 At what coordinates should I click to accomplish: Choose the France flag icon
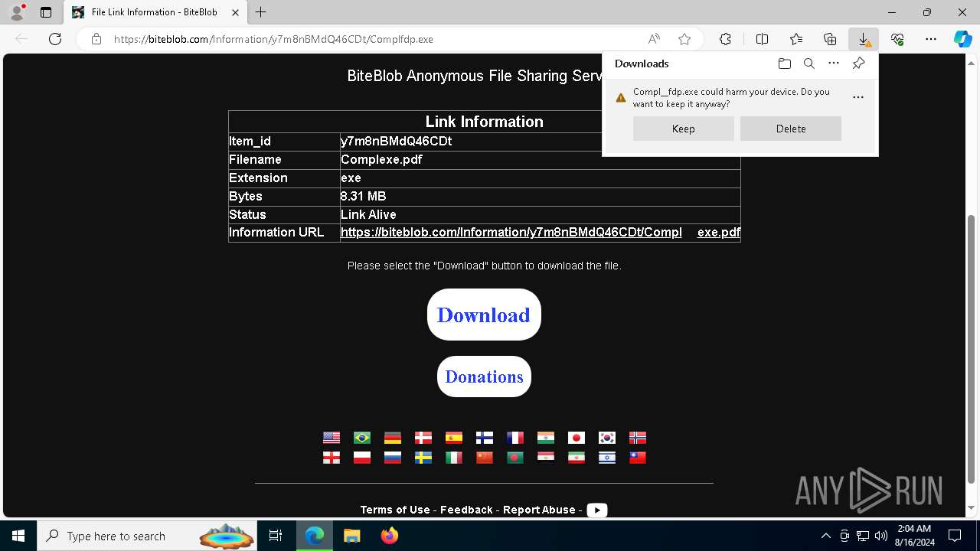pos(515,438)
